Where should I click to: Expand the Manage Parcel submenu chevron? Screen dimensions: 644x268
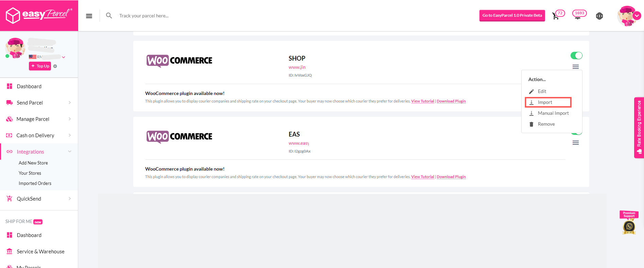[70, 119]
